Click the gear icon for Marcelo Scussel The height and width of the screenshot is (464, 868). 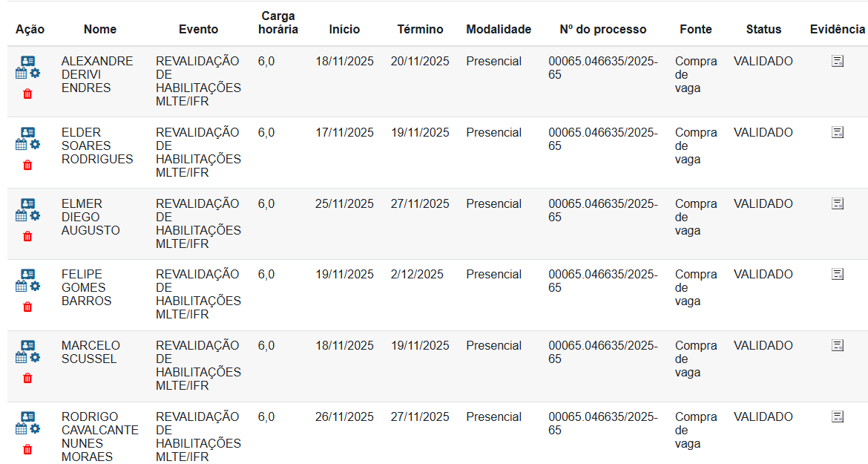coord(35,358)
